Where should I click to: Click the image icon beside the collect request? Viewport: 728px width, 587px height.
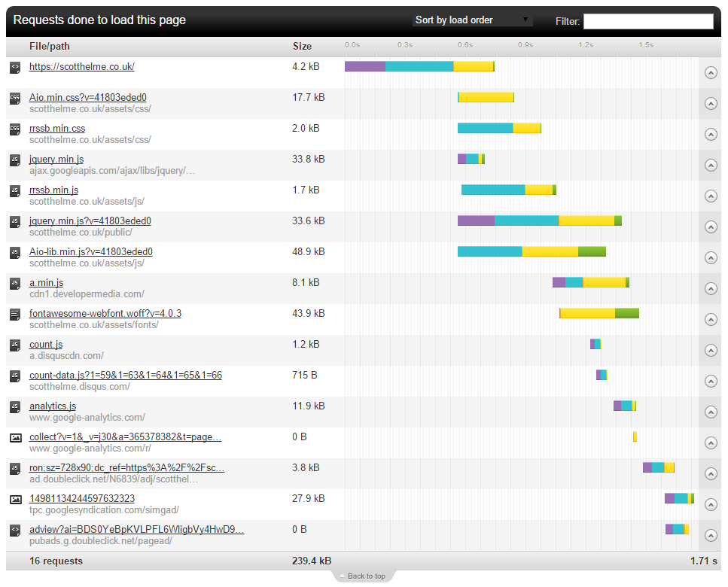tap(15, 437)
